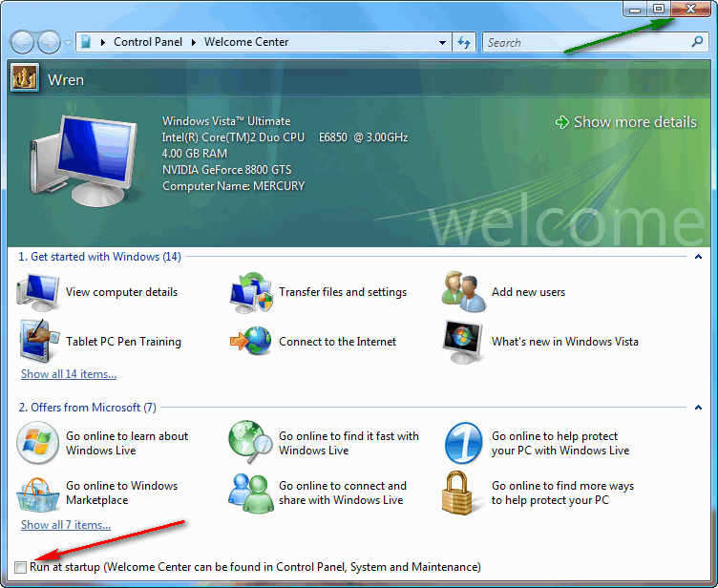This screenshot has width=718, height=588.
Task: Click the 1. Get started with Windows heading
Action: (99, 257)
